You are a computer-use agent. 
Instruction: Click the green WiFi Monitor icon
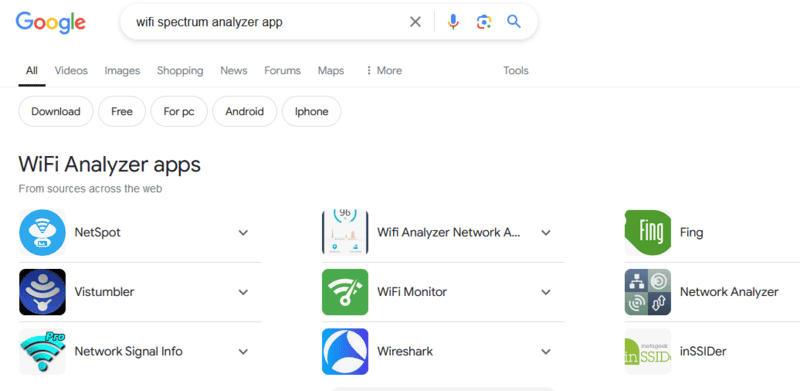(x=345, y=292)
